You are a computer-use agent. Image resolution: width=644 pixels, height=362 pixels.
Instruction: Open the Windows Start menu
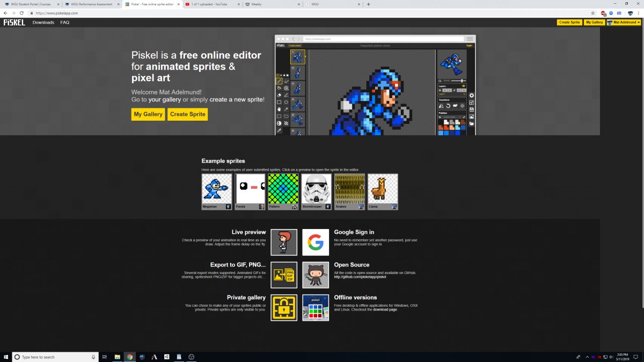click(x=5, y=357)
